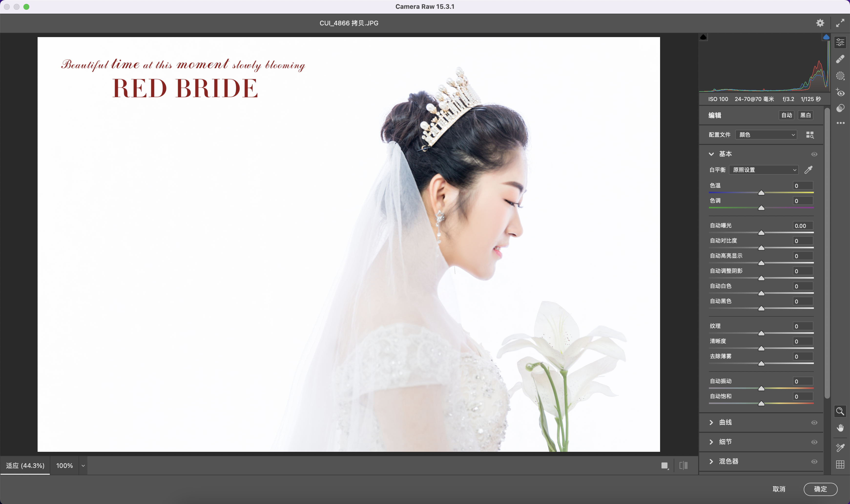The height and width of the screenshot is (504, 850).
Task: Toggle visibility of the 基本 panel
Action: click(x=814, y=154)
